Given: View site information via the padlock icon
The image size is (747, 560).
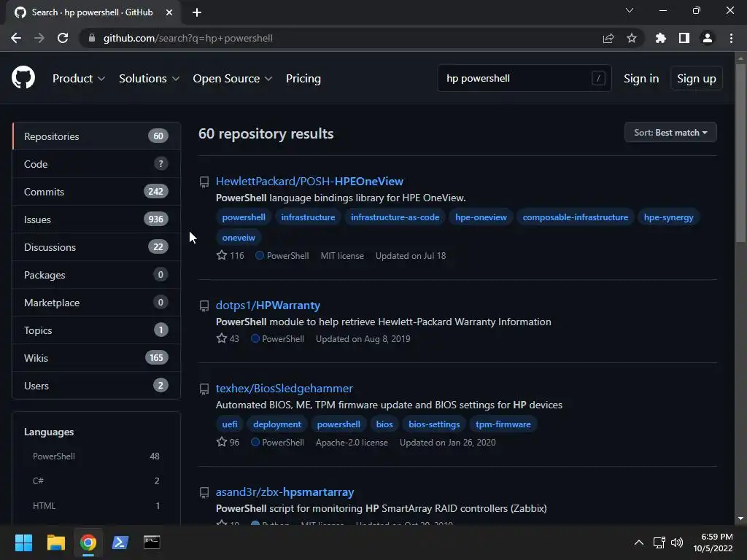Looking at the screenshot, I should pyautogui.click(x=92, y=38).
